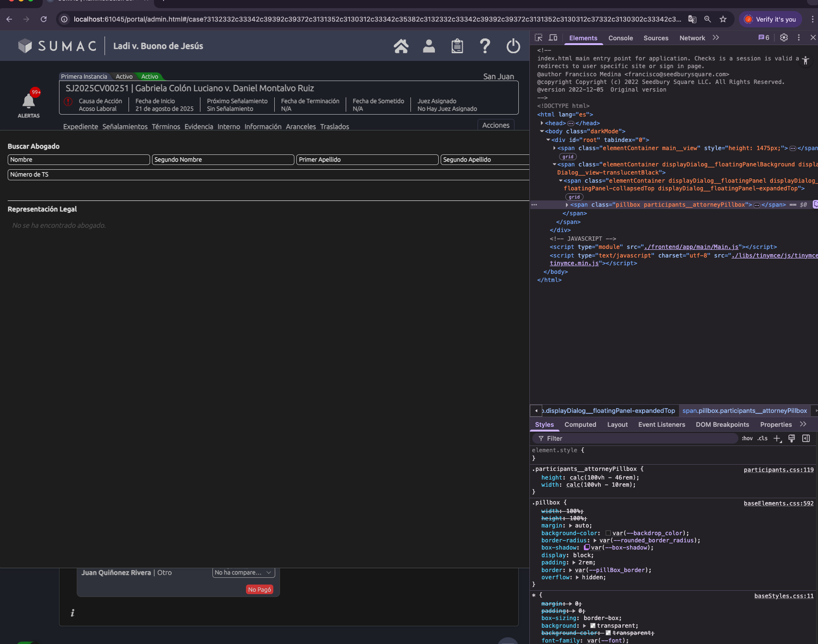
Task: Toggle the .cls class editor
Action: [762, 438]
